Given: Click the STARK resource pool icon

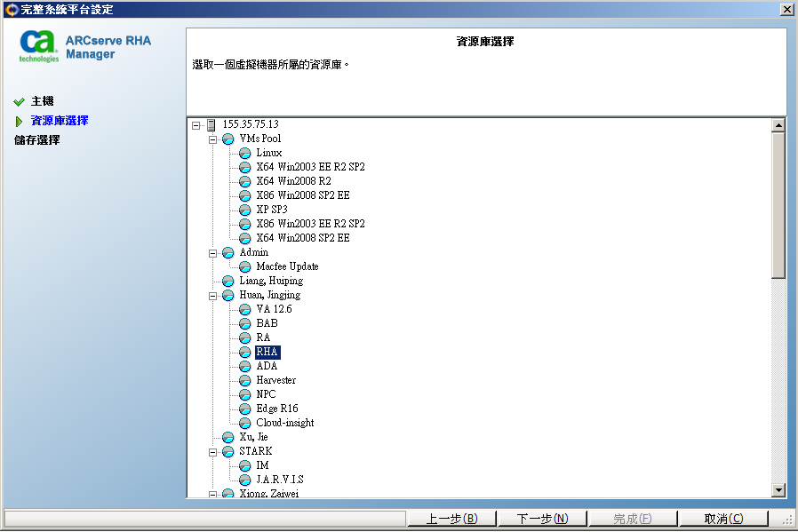Looking at the screenshot, I should coord(228,452).
